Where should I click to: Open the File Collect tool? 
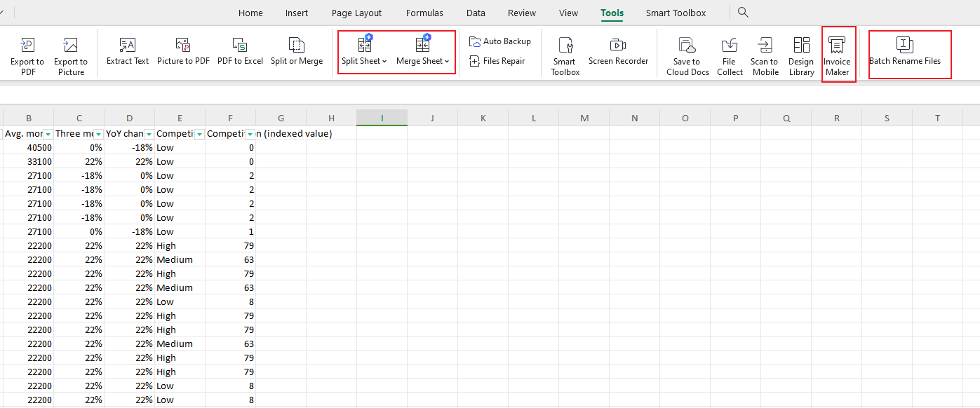click(730, 56)
